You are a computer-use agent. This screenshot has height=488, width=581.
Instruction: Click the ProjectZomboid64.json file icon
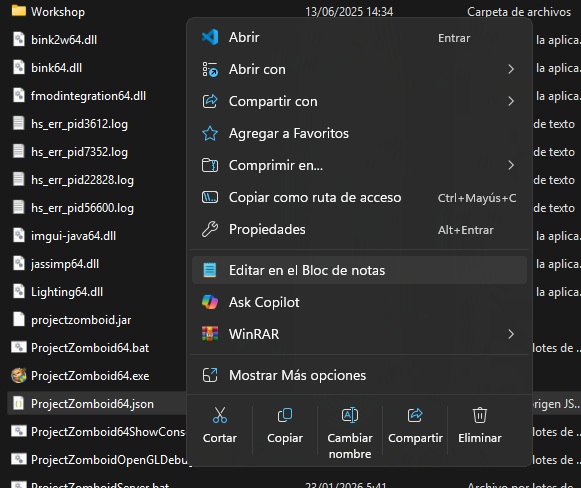[19, 404]
